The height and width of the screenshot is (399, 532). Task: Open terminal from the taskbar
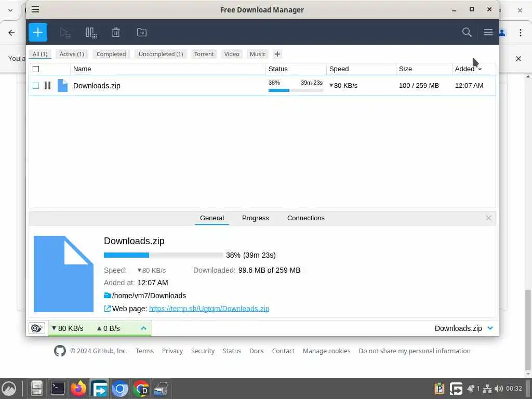(x=57, y=389)
